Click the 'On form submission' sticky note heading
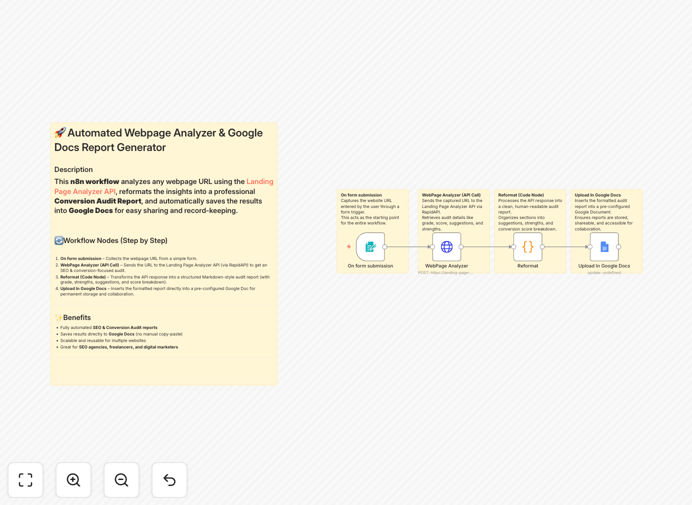Image resolution: width=692 pixels, height=505 pixels. tap(361, 195)
